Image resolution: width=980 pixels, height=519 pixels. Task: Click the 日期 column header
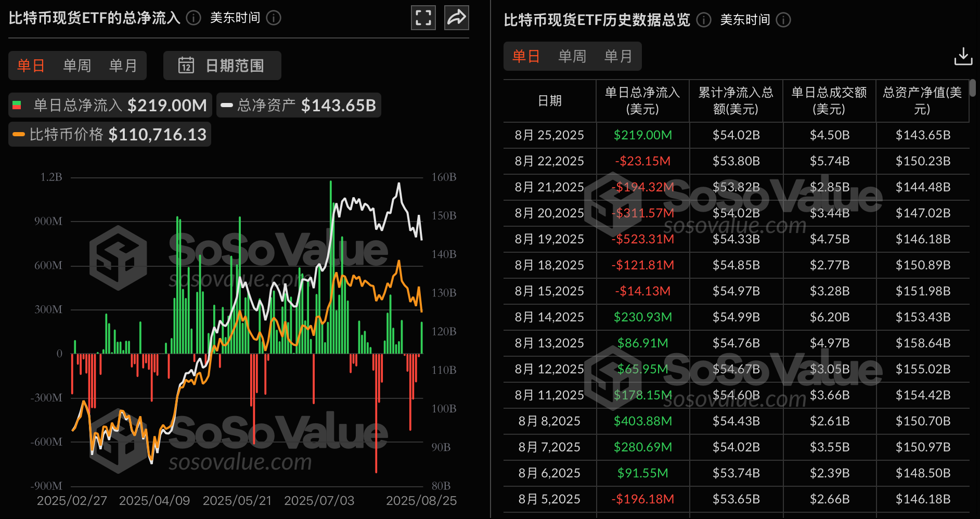pos(550,101)
